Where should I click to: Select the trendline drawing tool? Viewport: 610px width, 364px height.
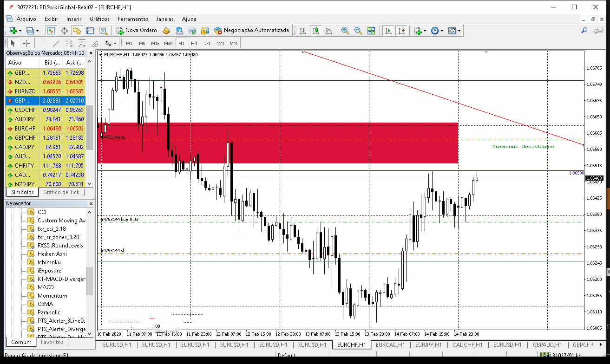coord(56,43)
